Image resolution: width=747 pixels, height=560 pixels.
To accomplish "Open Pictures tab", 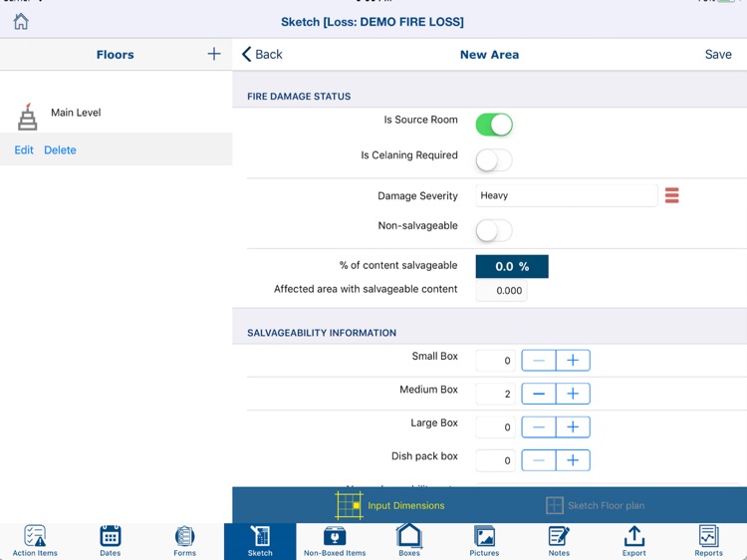I will coord(484,541).
